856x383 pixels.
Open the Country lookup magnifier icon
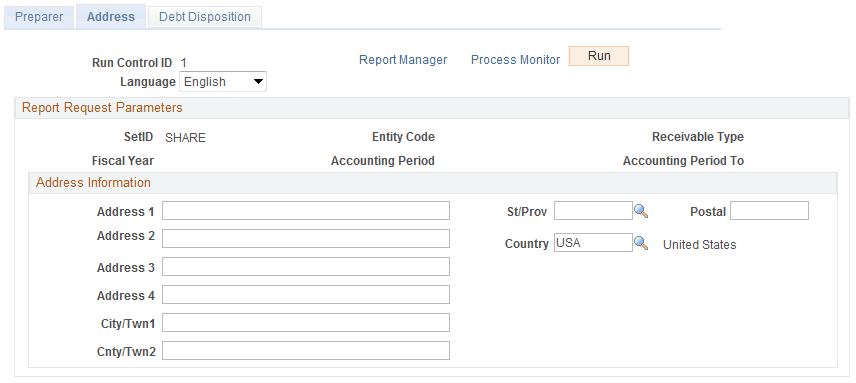coord(641,243)
